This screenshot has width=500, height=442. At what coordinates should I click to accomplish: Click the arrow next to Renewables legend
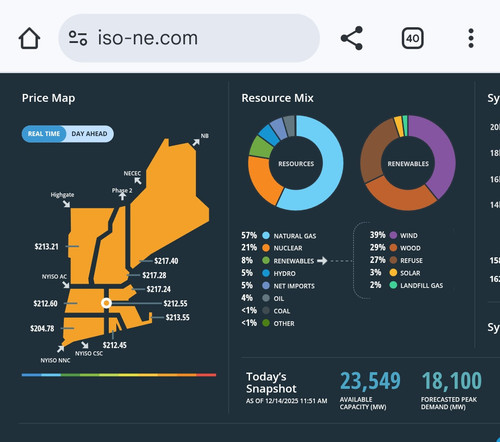(x=322, y=261)
